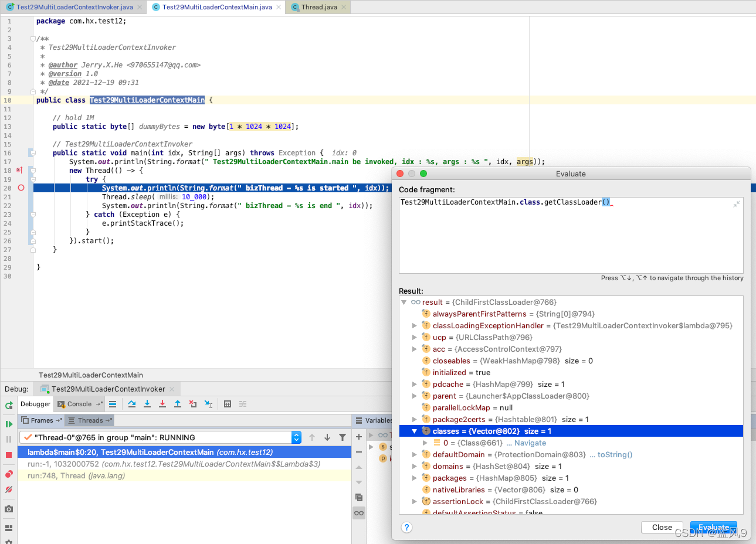Toggle Mute Breakpoints

pos(8,489)
